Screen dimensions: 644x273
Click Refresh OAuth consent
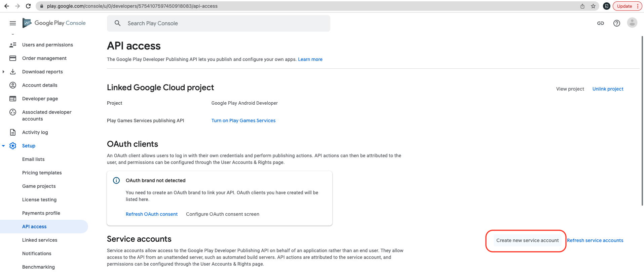pyautogui.click(x=152, y=214)
